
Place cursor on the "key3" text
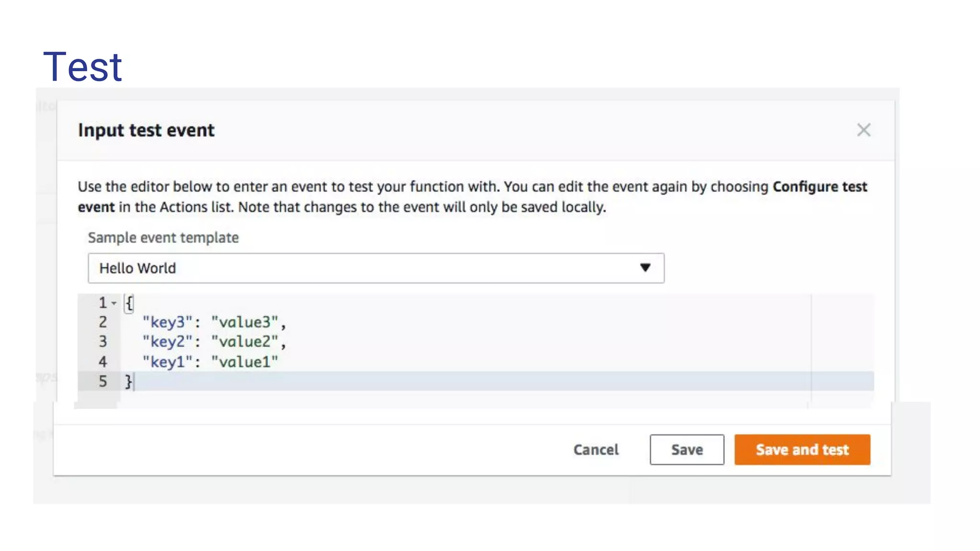point(167,322)
